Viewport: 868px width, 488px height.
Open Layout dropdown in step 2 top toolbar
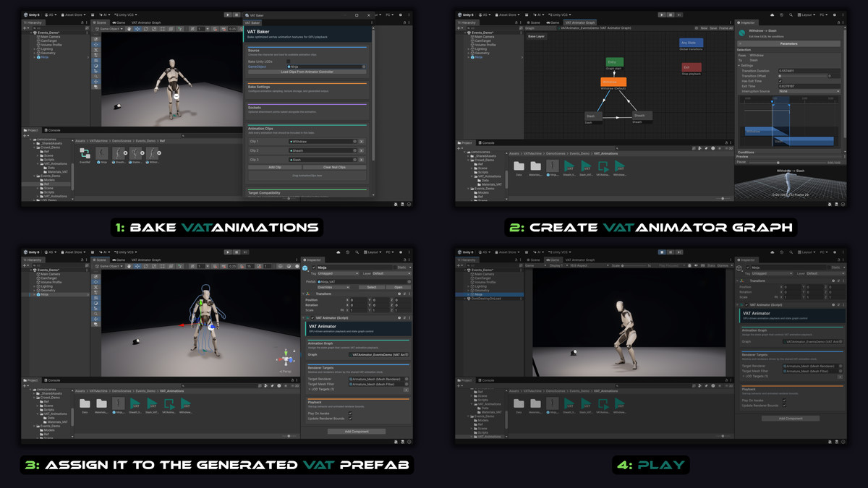pyautogui.click(x=807, y=14)
